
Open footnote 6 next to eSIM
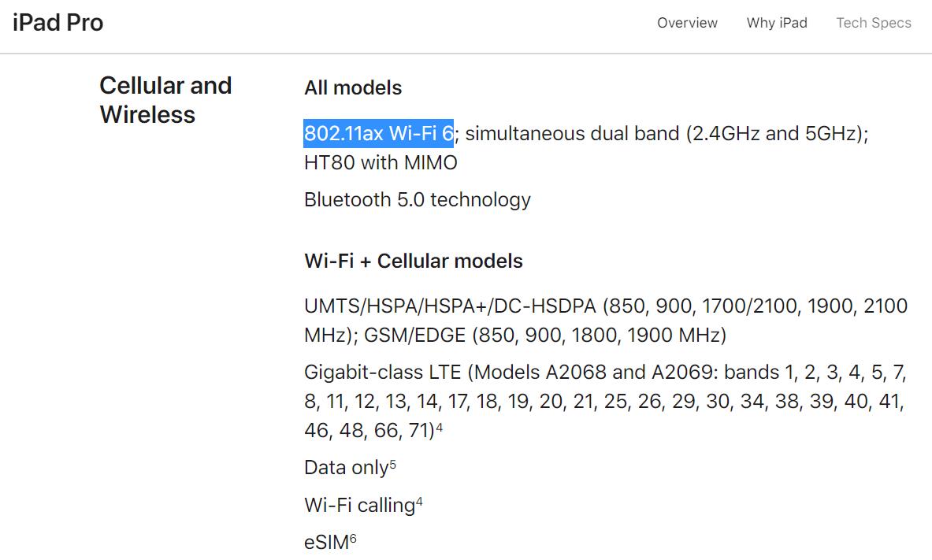pyautogui.click(x=351, y=538)
